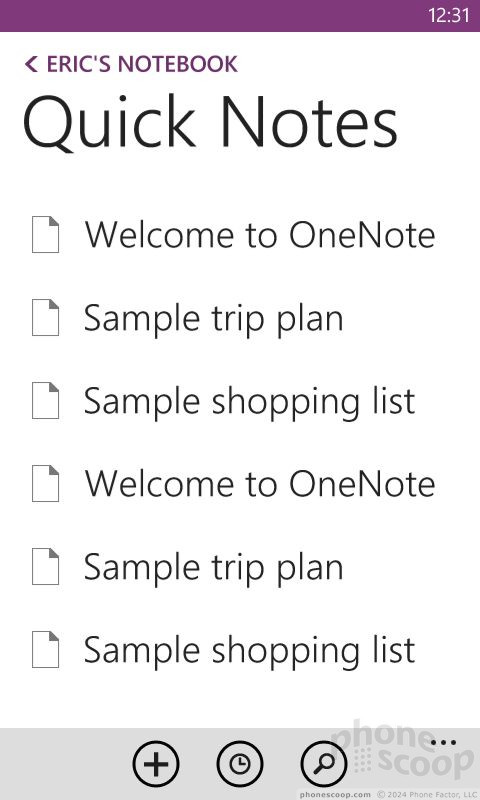Select the first Sample shopping list note
The height and width of the screenshot is (800, 480).
(x=249, y=401)
